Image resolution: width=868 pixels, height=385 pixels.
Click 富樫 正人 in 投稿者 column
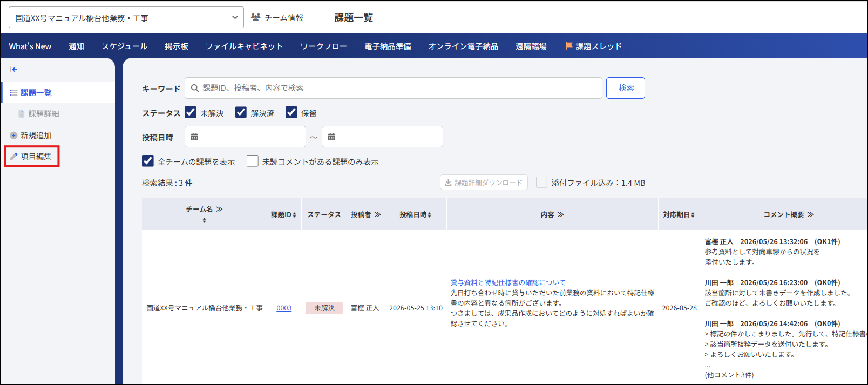[365, 308]
